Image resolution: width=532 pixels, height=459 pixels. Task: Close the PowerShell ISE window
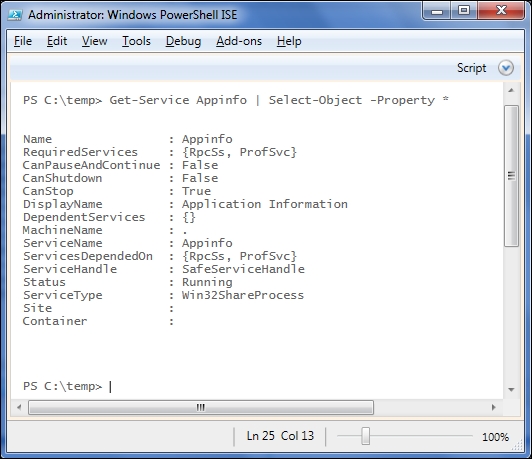[x=501, y=11]
